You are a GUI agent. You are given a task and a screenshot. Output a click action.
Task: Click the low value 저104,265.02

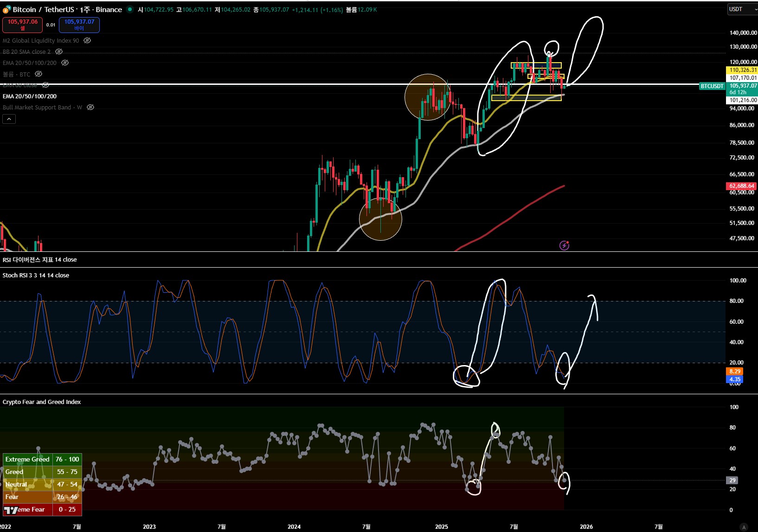(232, 9)
